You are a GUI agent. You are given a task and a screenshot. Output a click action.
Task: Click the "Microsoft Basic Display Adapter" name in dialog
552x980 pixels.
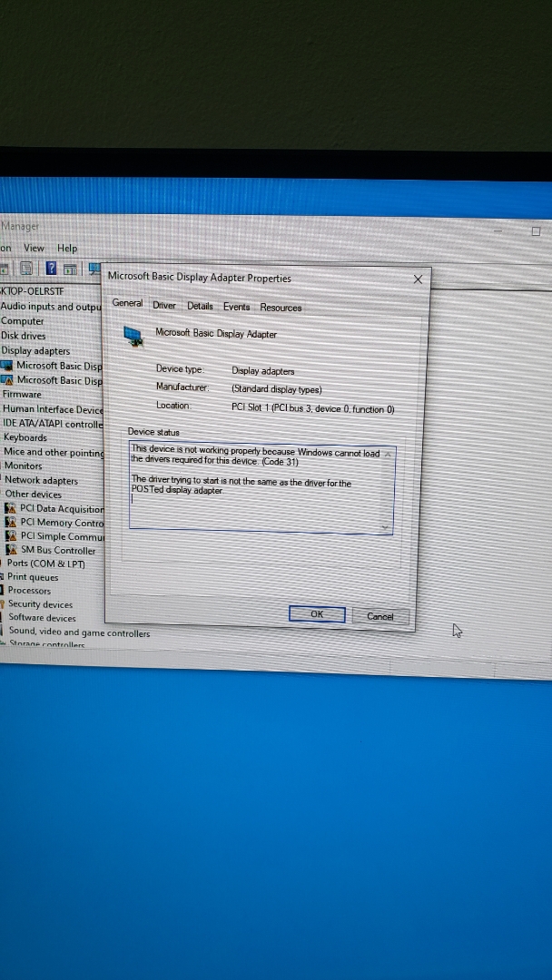[x=216, y=334]
